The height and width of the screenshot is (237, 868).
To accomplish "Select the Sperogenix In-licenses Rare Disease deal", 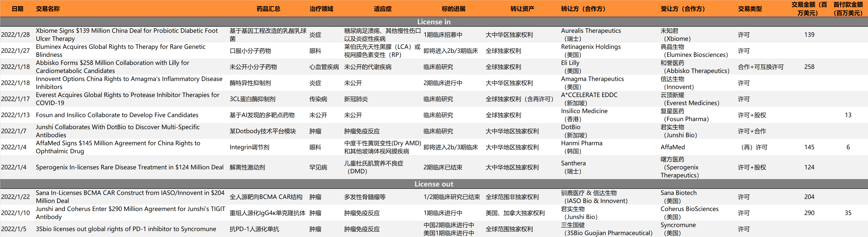I will 129,167.
